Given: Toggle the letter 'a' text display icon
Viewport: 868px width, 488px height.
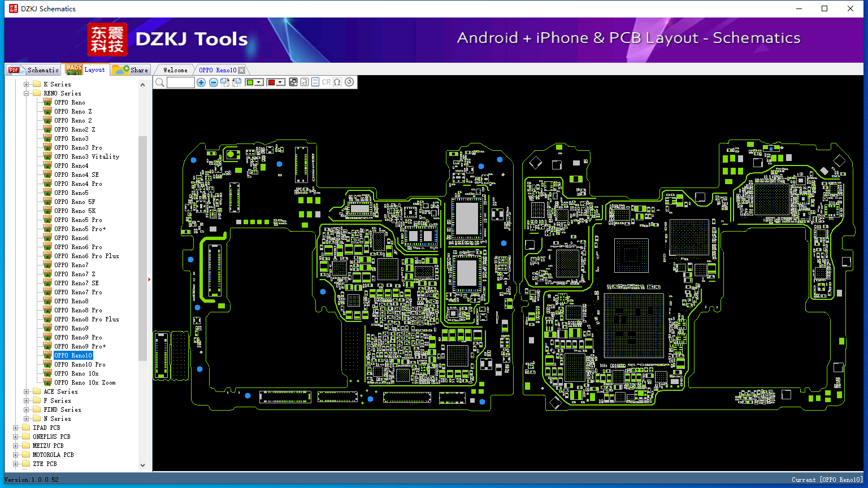Looking at the screenshot, I should 305,82.
